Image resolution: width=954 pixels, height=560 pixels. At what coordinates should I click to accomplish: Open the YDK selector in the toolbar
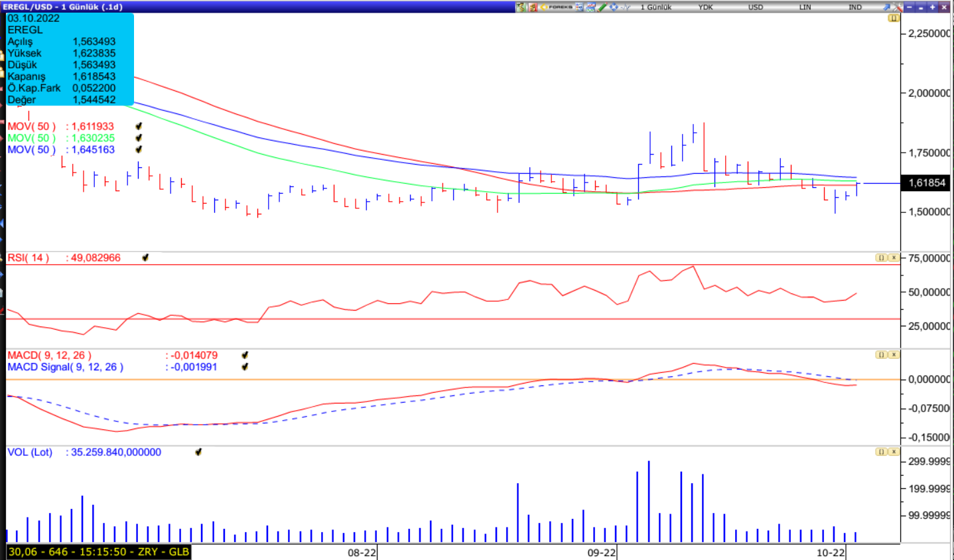pos(706,7)
